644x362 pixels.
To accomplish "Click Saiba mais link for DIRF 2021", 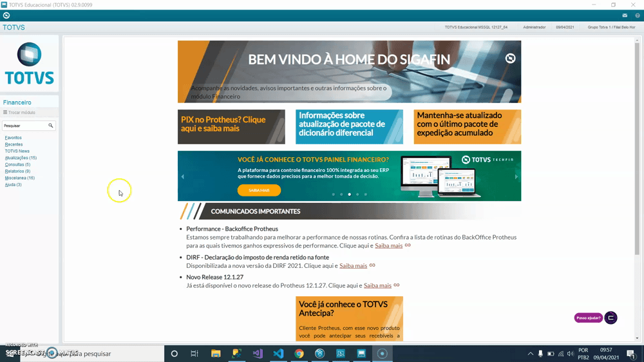I will pyautogui.click(x=353, y=266).
